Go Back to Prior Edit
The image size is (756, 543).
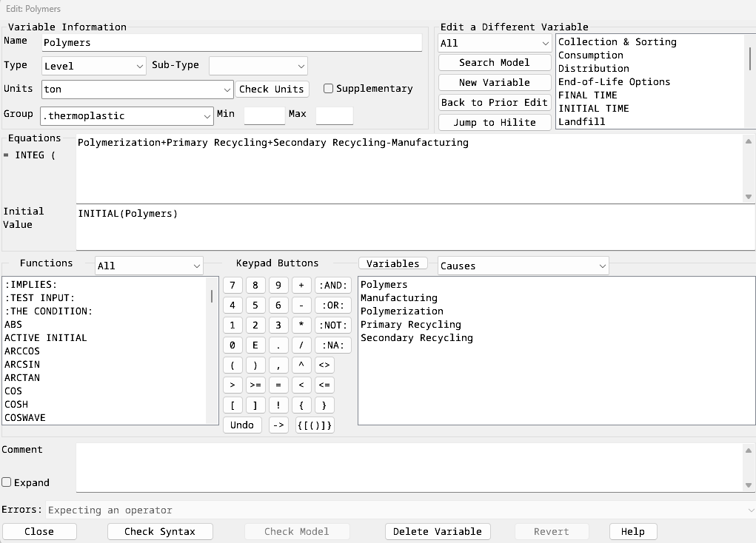point(495,103)
